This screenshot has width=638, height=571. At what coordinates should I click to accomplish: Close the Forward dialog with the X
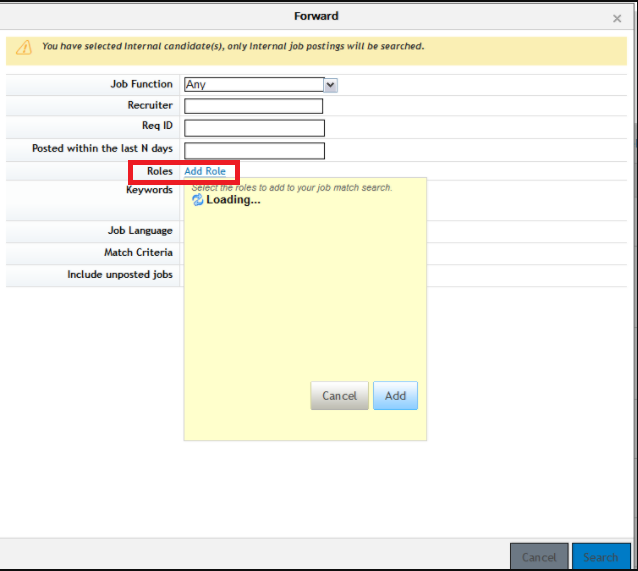coord(617,18)
